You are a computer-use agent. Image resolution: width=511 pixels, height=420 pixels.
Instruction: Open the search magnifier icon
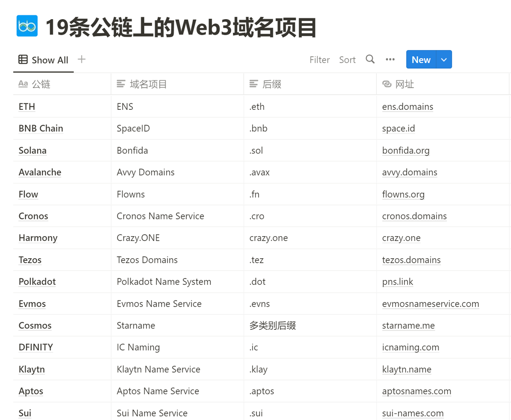point(370,59)
